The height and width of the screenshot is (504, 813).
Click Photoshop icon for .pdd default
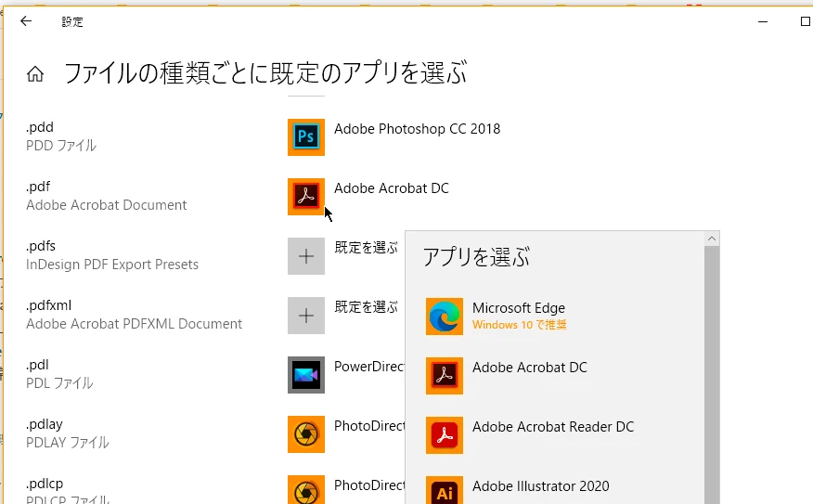coord(306,136)
